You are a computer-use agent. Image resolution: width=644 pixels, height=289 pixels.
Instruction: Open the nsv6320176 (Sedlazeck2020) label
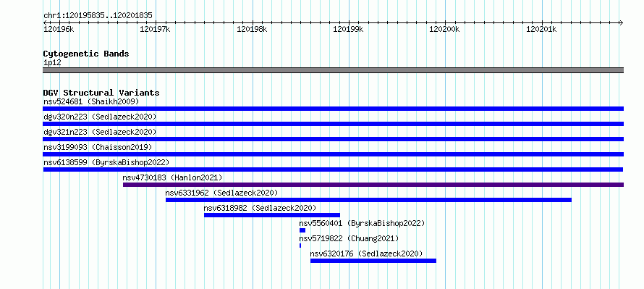pos(366,254)
